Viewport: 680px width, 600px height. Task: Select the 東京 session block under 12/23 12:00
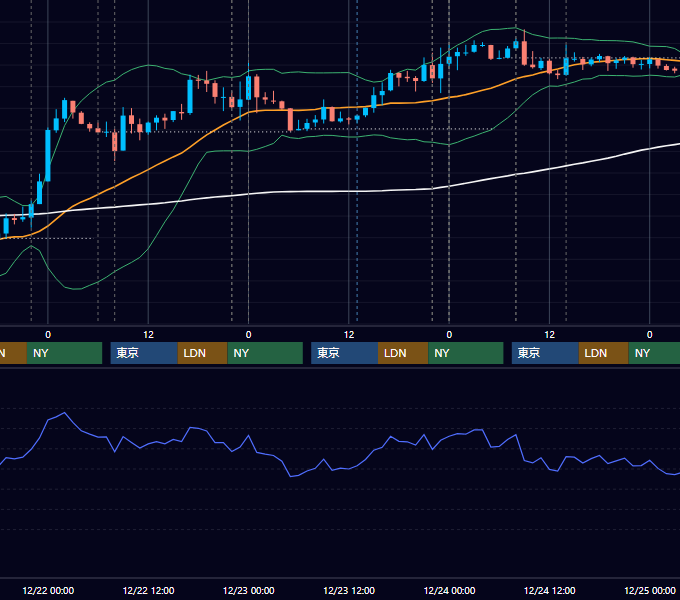point(344,353)
